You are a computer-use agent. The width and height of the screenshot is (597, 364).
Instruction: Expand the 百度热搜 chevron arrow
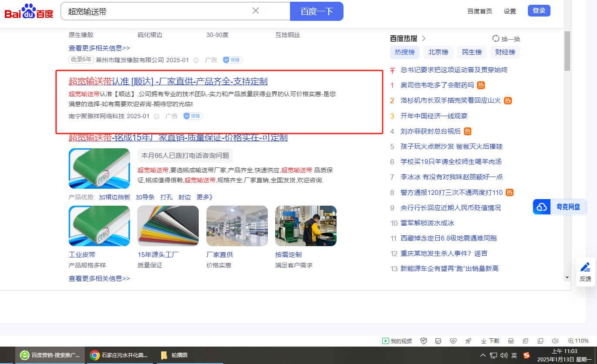pos(424,39)
